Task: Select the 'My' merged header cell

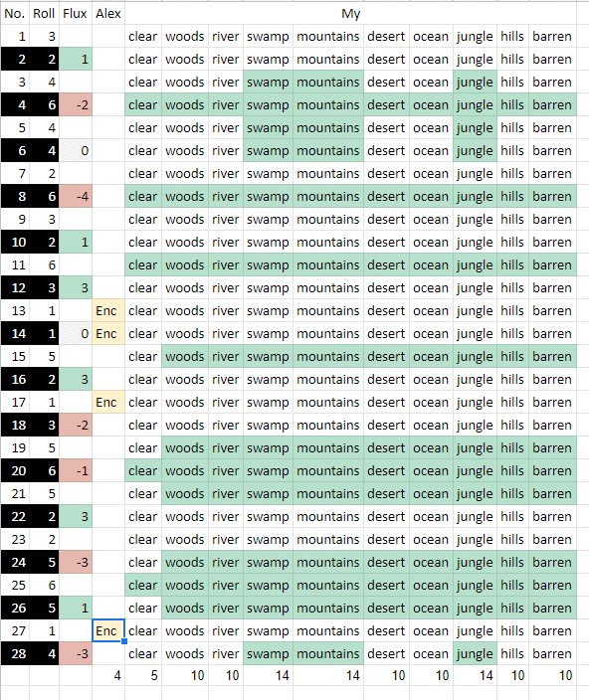Action: point(350,13)
